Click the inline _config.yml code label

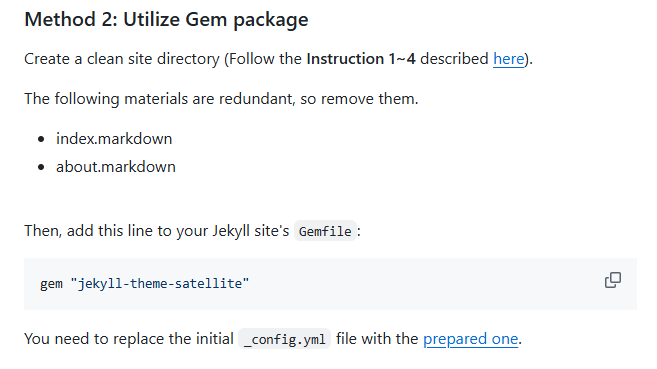pos(285,339)
